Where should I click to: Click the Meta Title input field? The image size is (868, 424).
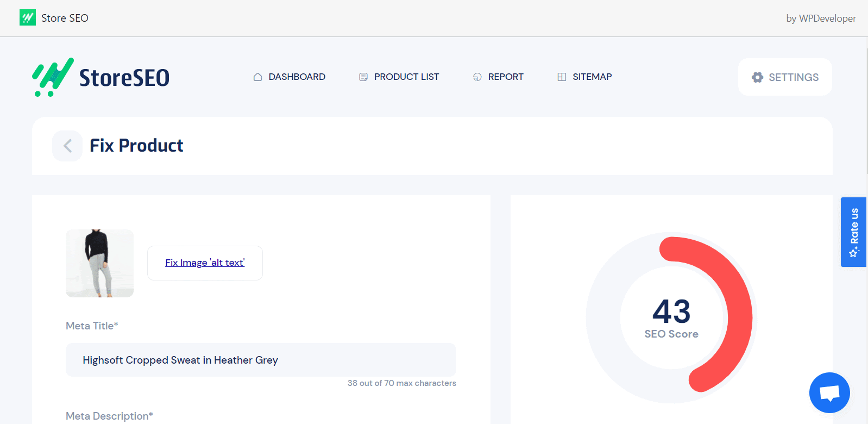[x=261, y=360]
